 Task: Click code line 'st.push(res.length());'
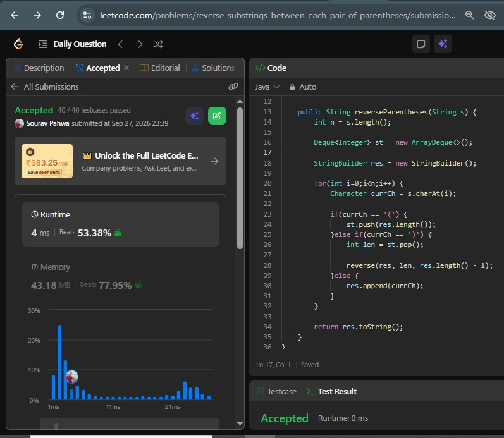click(x=391, y=224)
